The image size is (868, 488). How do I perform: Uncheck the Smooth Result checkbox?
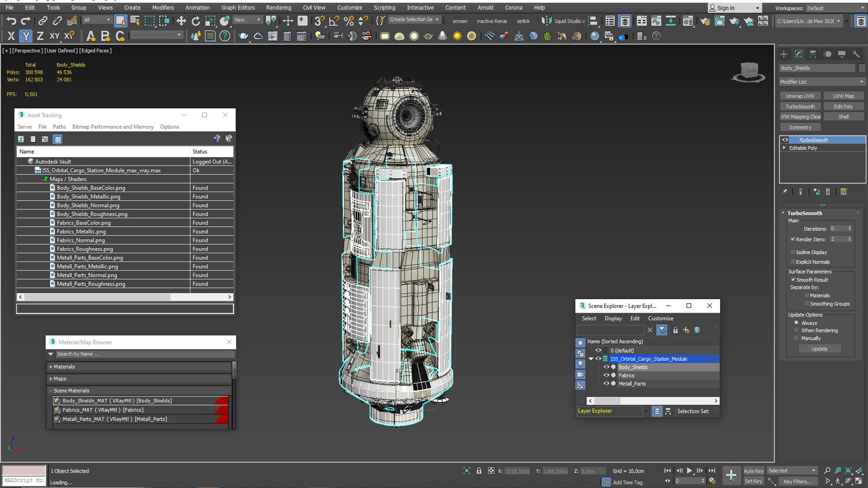click(793, 280)
